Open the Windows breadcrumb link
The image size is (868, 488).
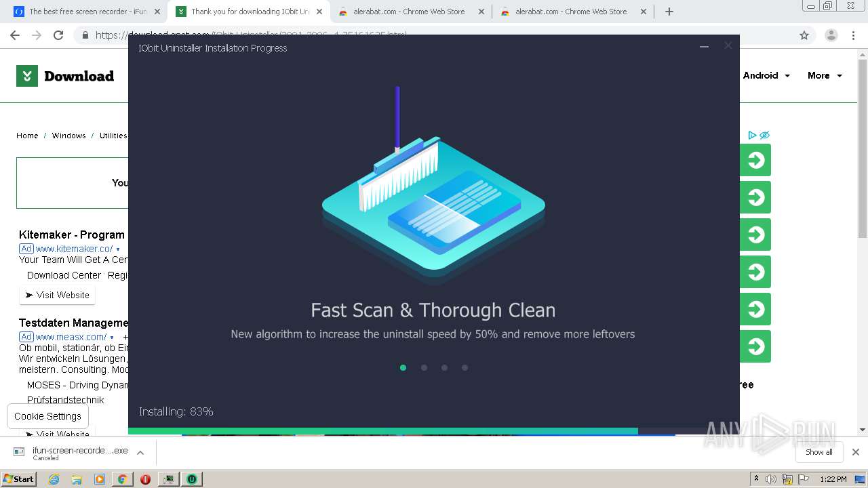click(x=68, y=136)
